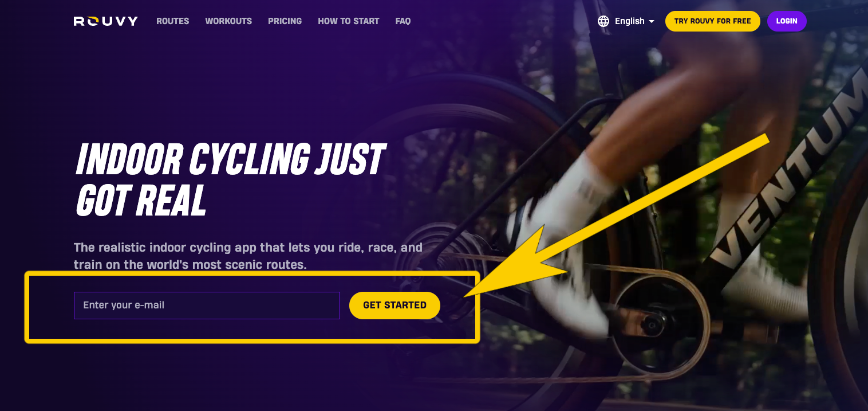Open the HOW TO START page

[x=349, y=21]
